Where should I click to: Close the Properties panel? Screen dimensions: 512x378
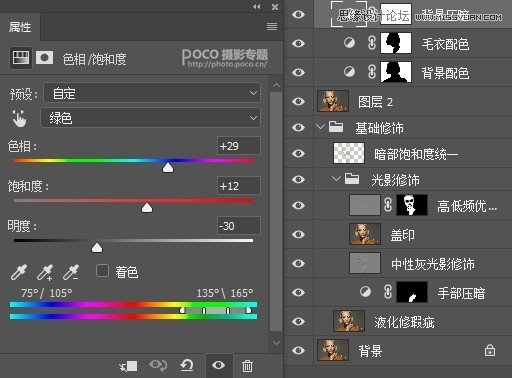[x=275, y=7]
